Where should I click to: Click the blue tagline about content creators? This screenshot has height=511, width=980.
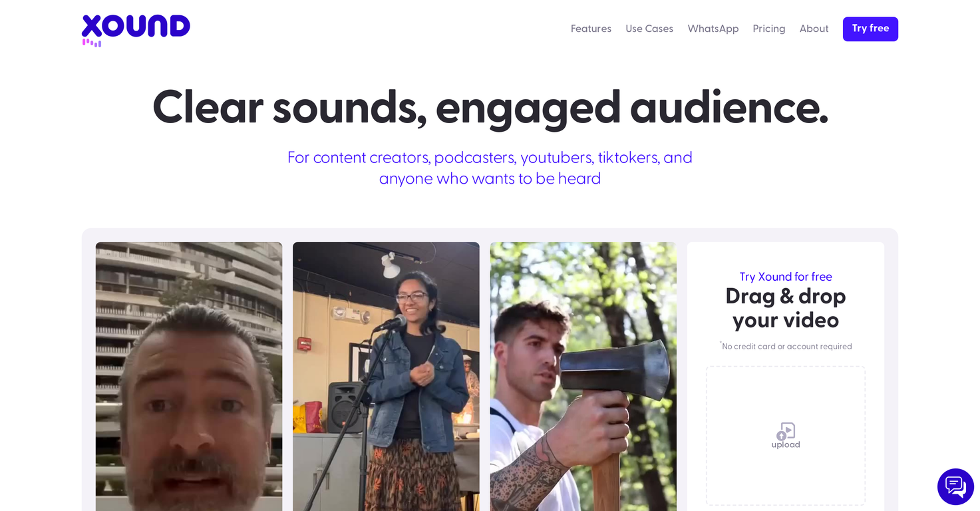tap(490, 168)
